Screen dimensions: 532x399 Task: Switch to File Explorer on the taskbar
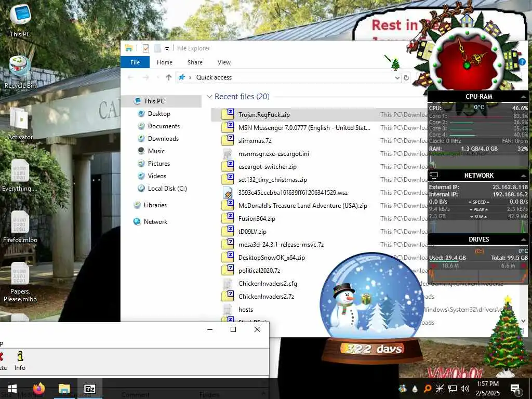pos(64,389)
